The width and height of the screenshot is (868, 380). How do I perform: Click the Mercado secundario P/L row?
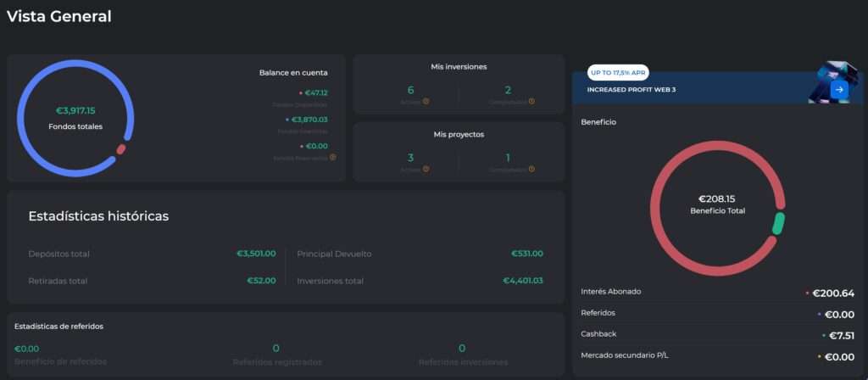pyautogui.click(x=717, y=356)
